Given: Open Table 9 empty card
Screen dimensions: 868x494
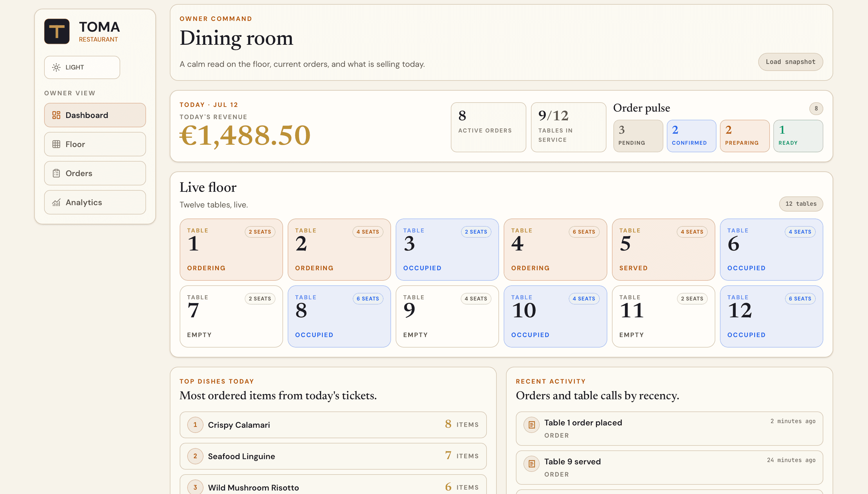Looking at the screenshot, I should coord(447,316).
